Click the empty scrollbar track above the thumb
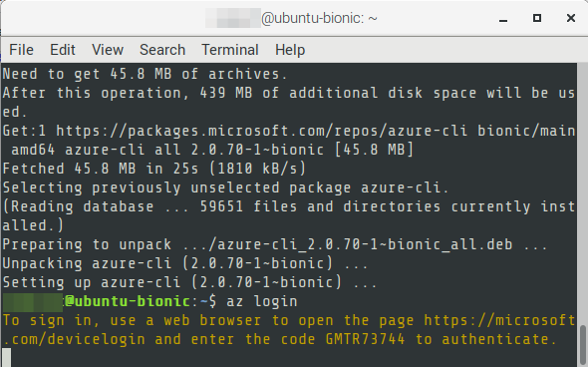This screenshot has height=367, width=588. click(582, 193)
